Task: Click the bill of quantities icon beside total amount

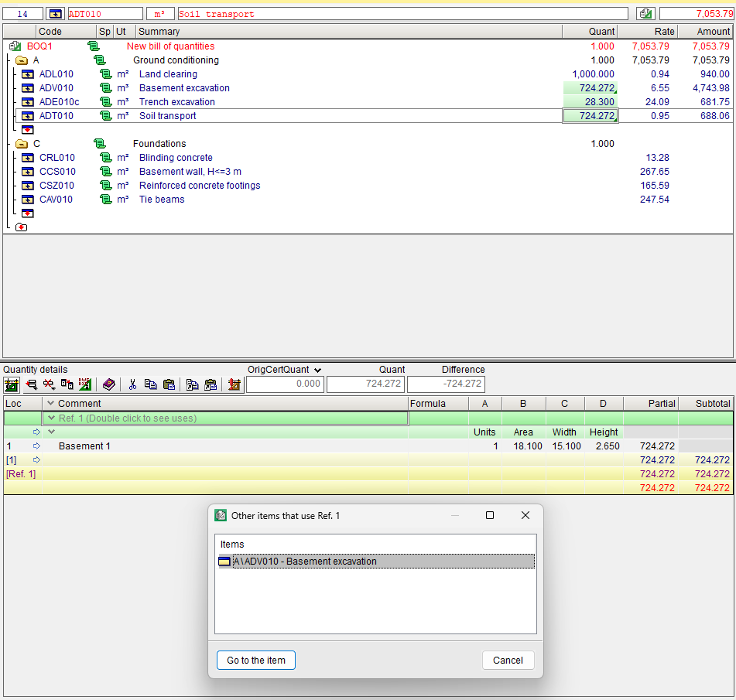Action: pos(646,14)
